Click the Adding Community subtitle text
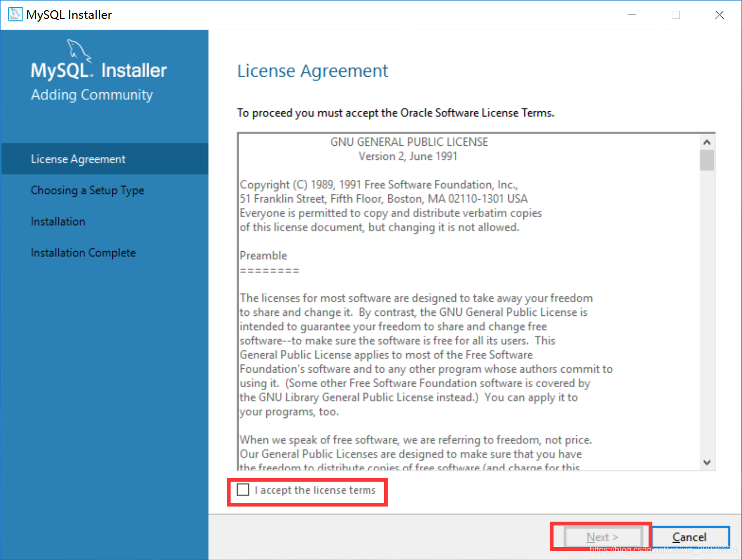This screenshot has height=560, width=742. (x=92, y=95)
